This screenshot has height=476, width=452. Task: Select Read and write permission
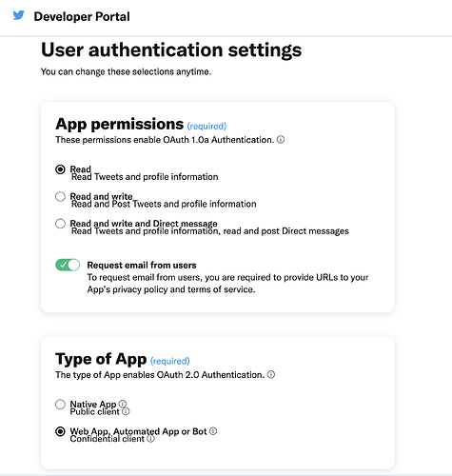[x=60, y=197]
